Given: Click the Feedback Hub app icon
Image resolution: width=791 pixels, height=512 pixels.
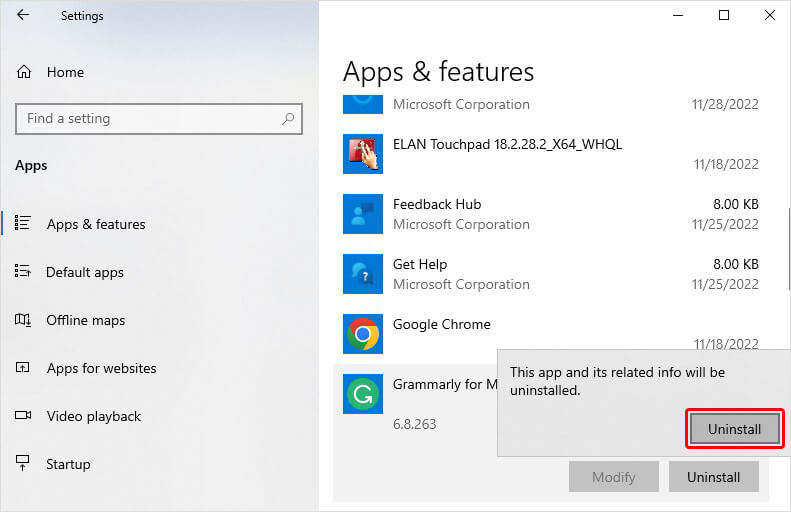Looking at the screenshot, I should [x=363, y=214].
